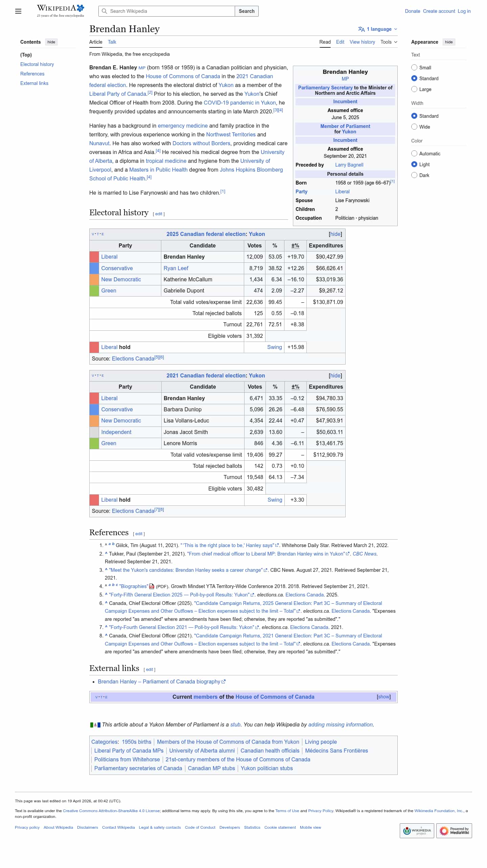The image size is (487, 868).
Task: Hide the Contents sidebar
Action: coord(51,42)
